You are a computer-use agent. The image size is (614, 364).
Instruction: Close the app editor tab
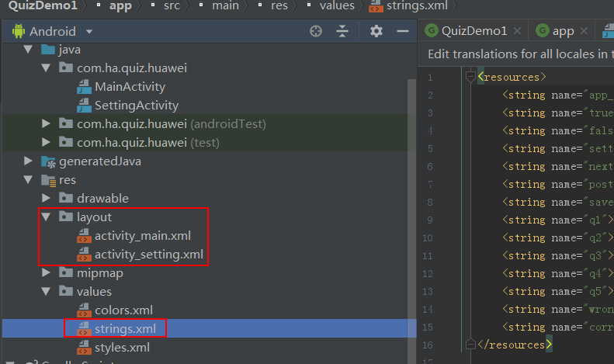(585, 31)
